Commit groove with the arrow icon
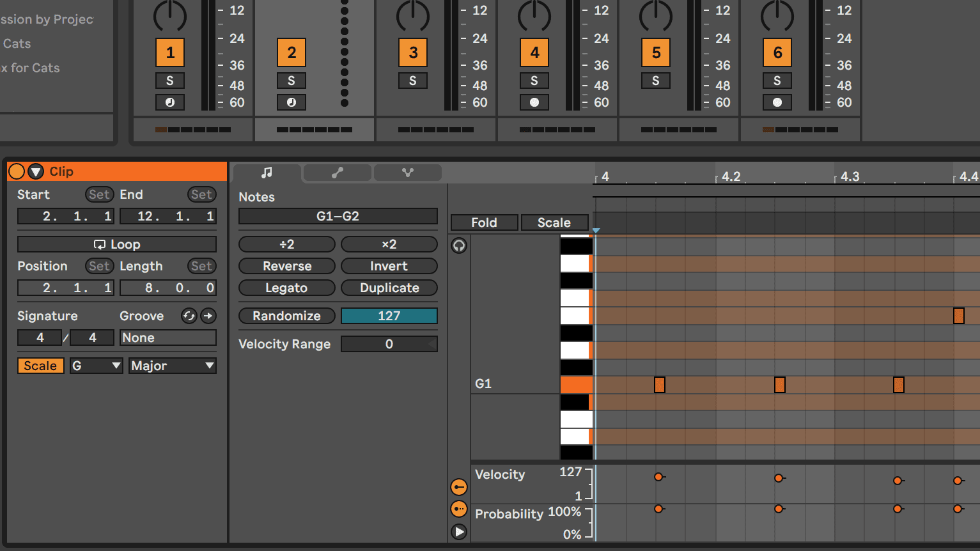Screen dimensions: 980x551 tap(208, 316)
